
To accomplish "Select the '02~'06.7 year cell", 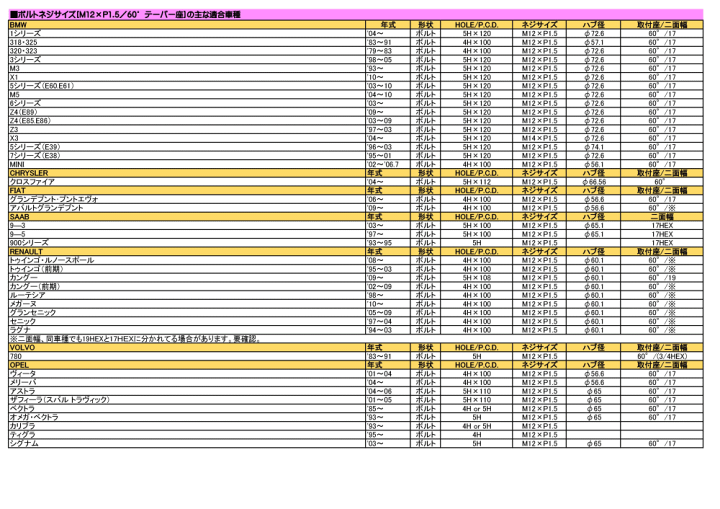I will coord(388,164).
